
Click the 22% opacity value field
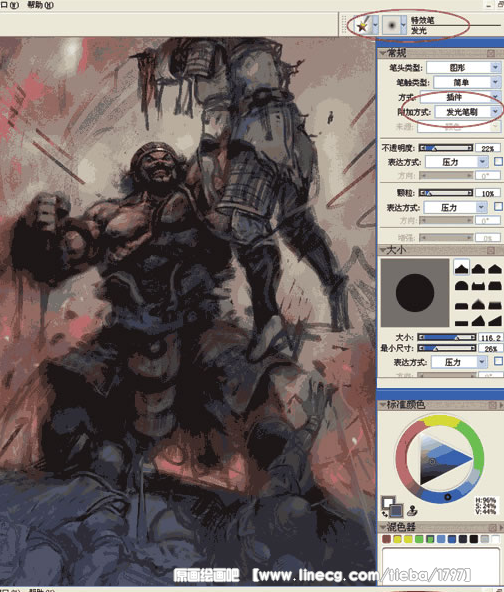click(x=488, y=148)
